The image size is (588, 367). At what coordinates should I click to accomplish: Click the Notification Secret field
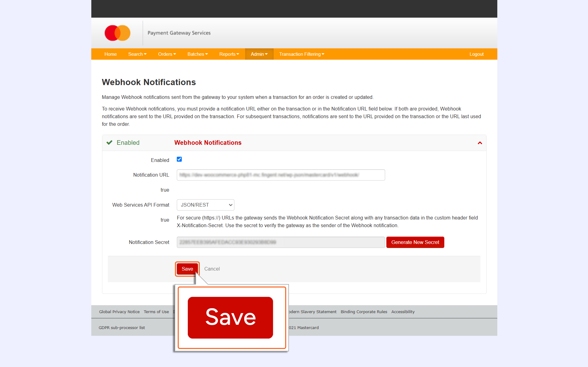(281, 242)
